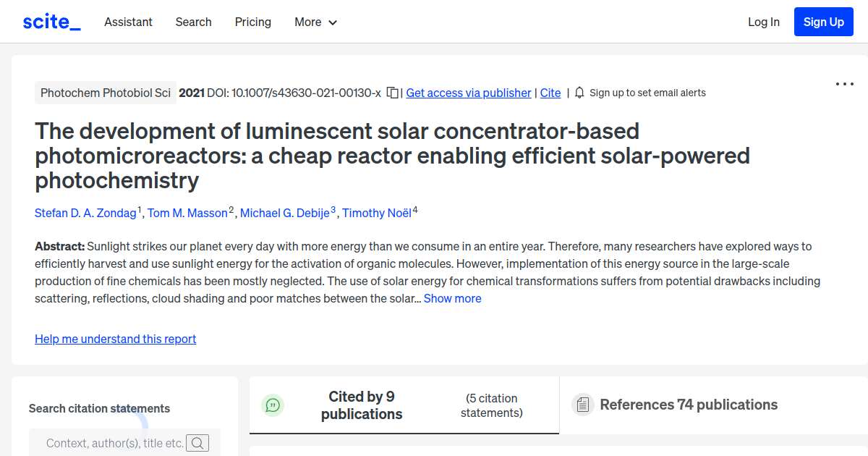
Task: Open the Pricing page
Action: [x=252, y=22]
